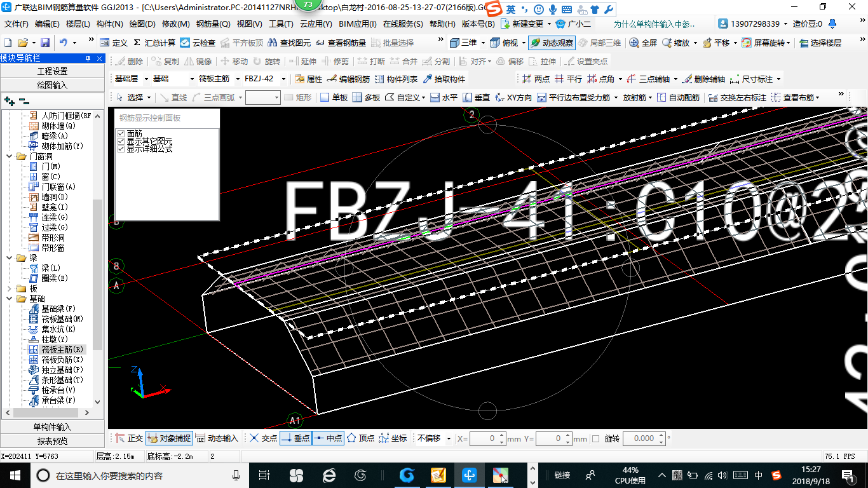Image resolution: width=868 pixels, height=488 pixels.
Task: Click 自动配筋 auto reinforcement
Action: pos(678,97)
